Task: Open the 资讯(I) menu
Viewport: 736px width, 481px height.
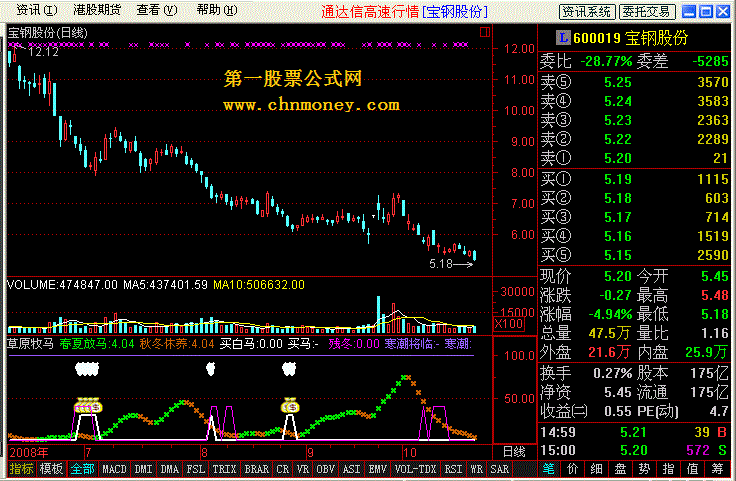Action: pyautogui.click(x=36, y=10)
